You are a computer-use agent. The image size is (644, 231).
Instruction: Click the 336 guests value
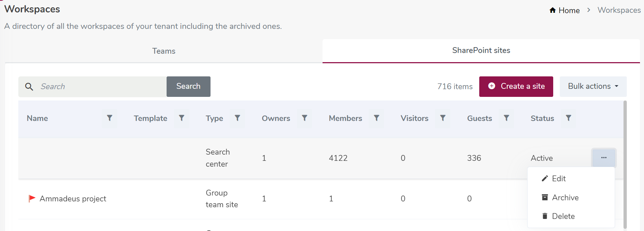coord(474,158)
